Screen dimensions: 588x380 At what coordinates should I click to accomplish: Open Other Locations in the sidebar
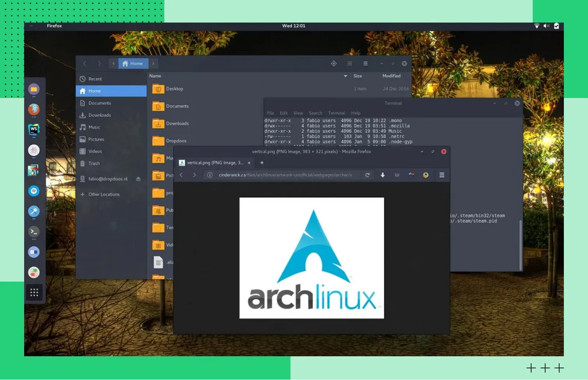pos(104,194)
